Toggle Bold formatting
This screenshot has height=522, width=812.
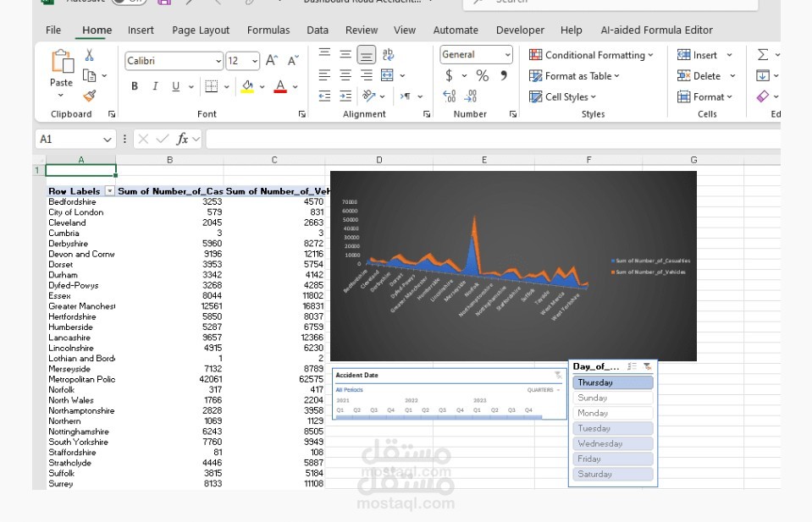[x=135, y=86]
